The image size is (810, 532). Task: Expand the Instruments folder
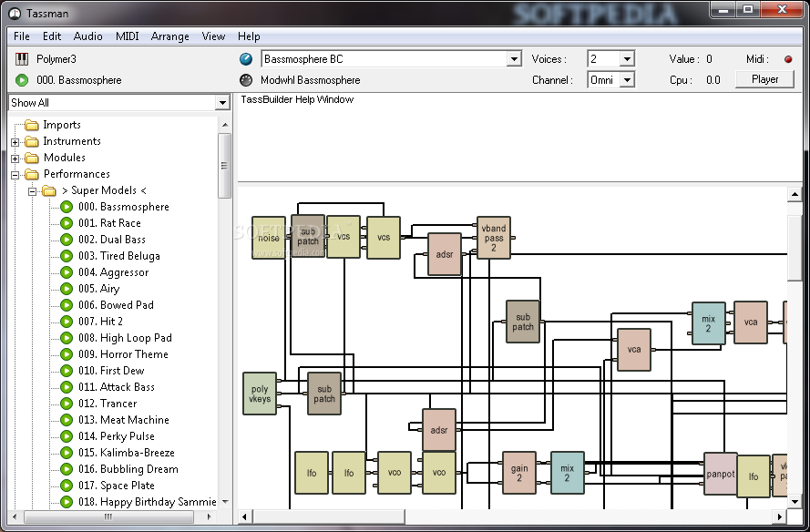tap(15, 142)
